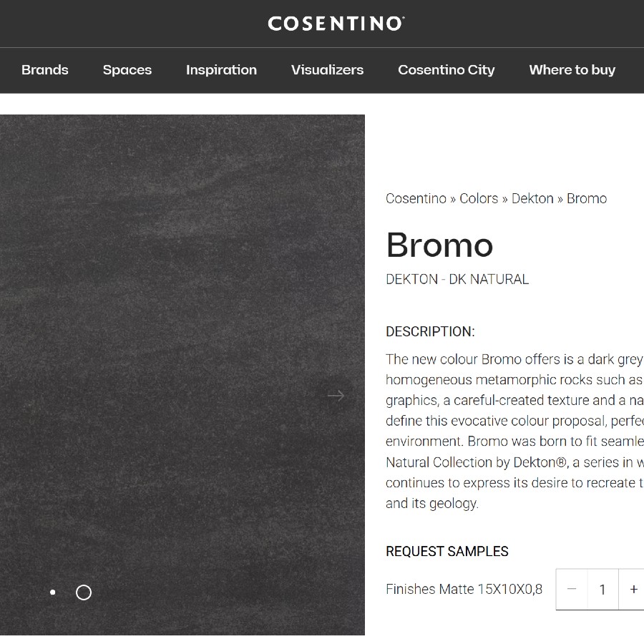Screen dimensions: 644x644
Task: Click the increment plus icon for sample quantity
Action: (x=633, y=589)
